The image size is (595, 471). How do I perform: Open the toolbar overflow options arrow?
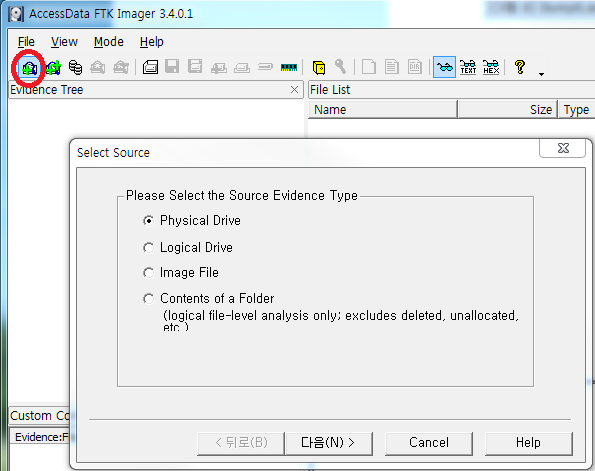(x=541, y=74)
